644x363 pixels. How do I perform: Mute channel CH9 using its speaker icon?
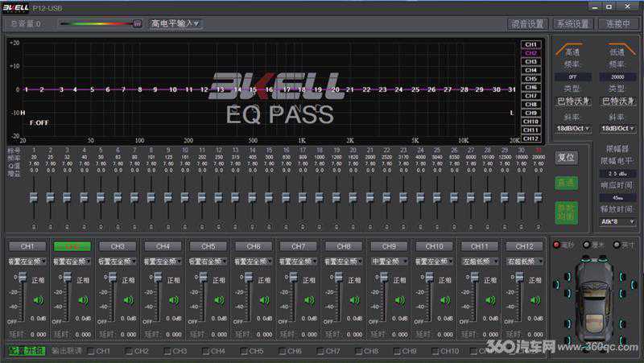(400, 300)
